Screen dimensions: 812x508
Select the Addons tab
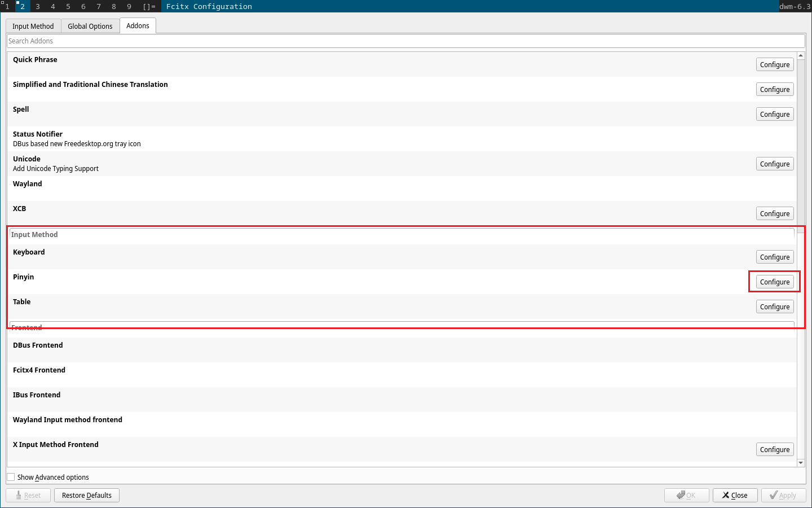click(x=138, y=26)
